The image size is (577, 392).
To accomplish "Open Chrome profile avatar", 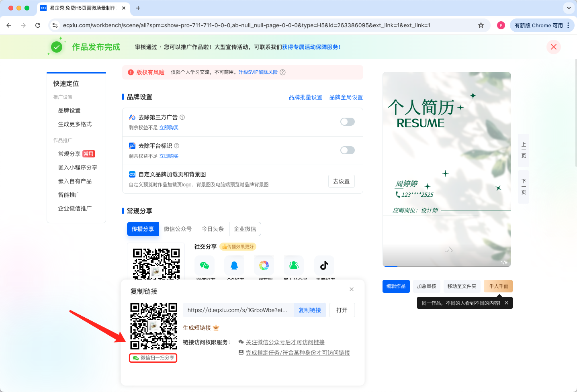I will coord(501,25).
